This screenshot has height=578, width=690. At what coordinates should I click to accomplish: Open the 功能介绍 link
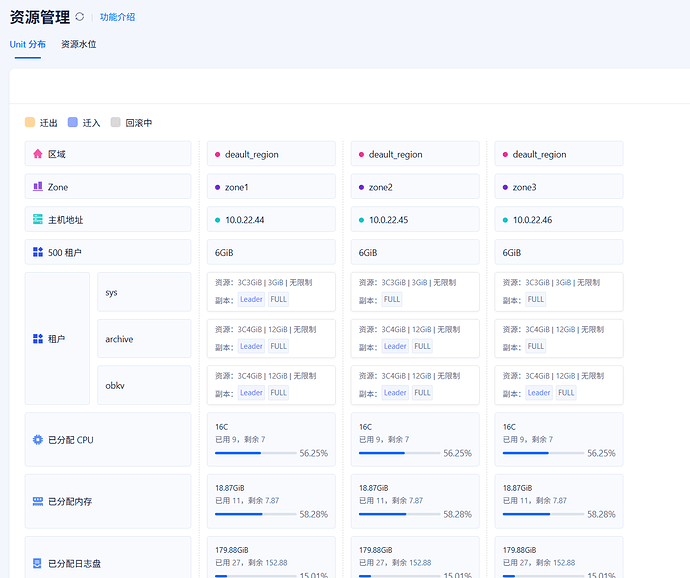(x=117, y=17)
